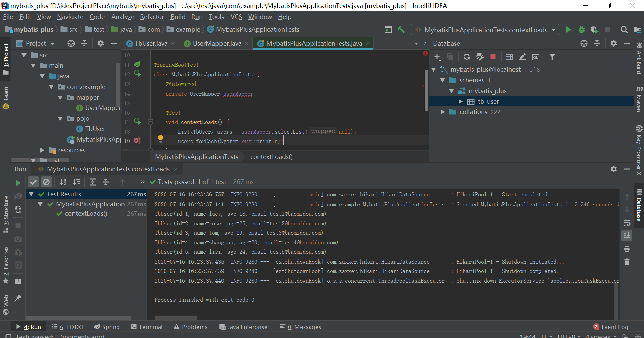Open the Problems tool tab
The image size is (644, 338).
click(x=191, y=327)
